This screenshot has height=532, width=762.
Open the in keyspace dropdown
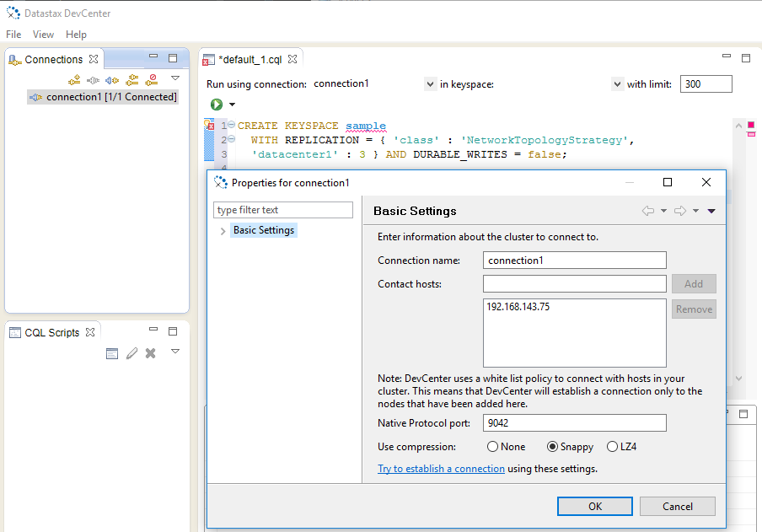pyautogui.click(x=617, y=83)
